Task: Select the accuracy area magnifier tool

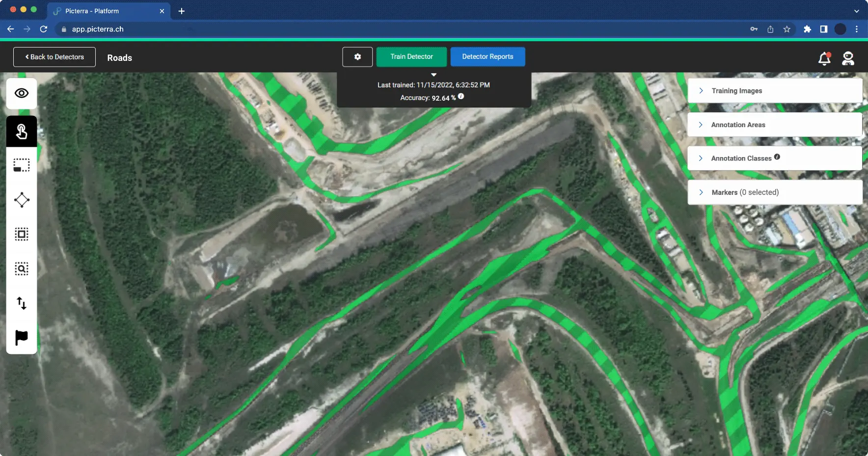Action: pos(22,268)
